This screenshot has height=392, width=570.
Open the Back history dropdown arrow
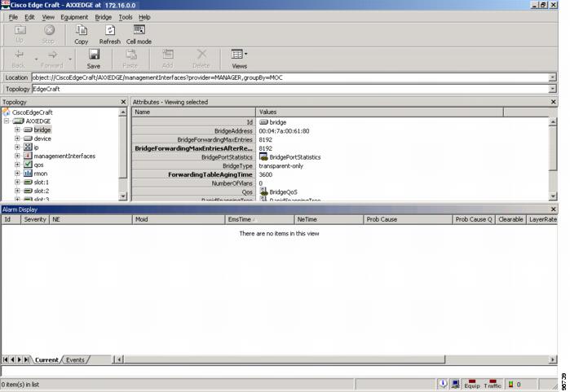(x=36, y=59)
